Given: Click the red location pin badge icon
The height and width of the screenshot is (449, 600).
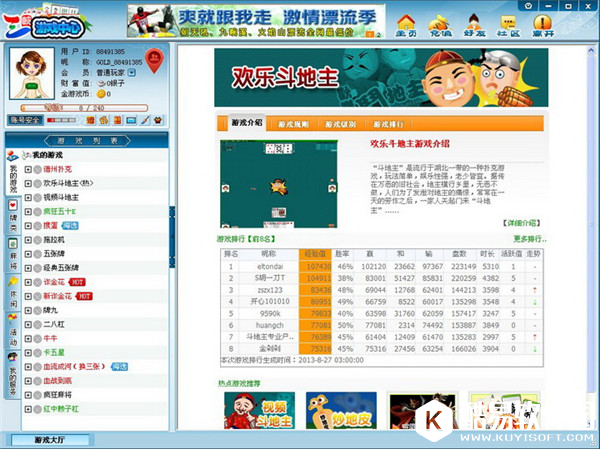Looking at the screenshot, I should (154, 60).
